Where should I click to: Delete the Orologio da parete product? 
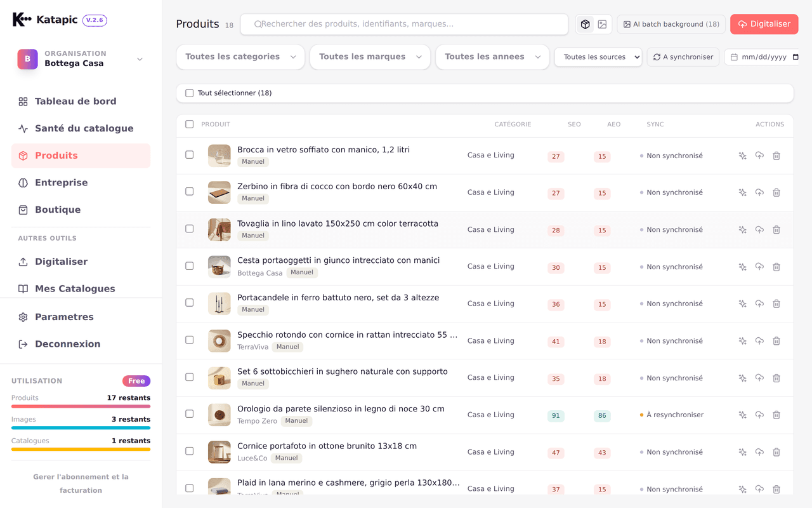tap(776, 415)
